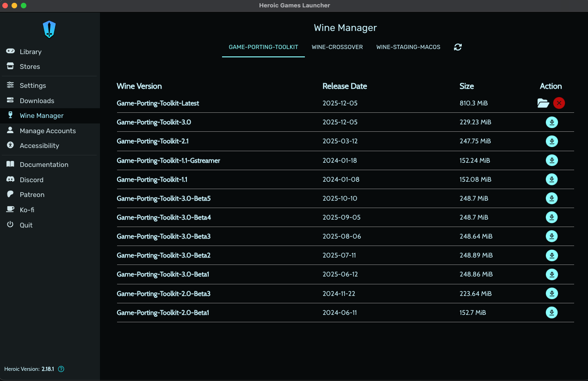
Task: Open folder for Game-Porting-Toolkit-Latest
Action: point(543,103)
